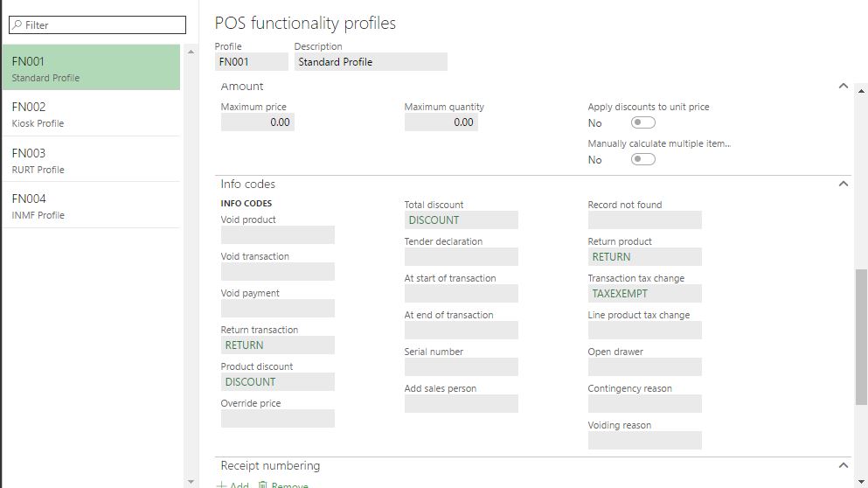Click the Description field with Standard Profile
The image size is (868, 488).
370,62
